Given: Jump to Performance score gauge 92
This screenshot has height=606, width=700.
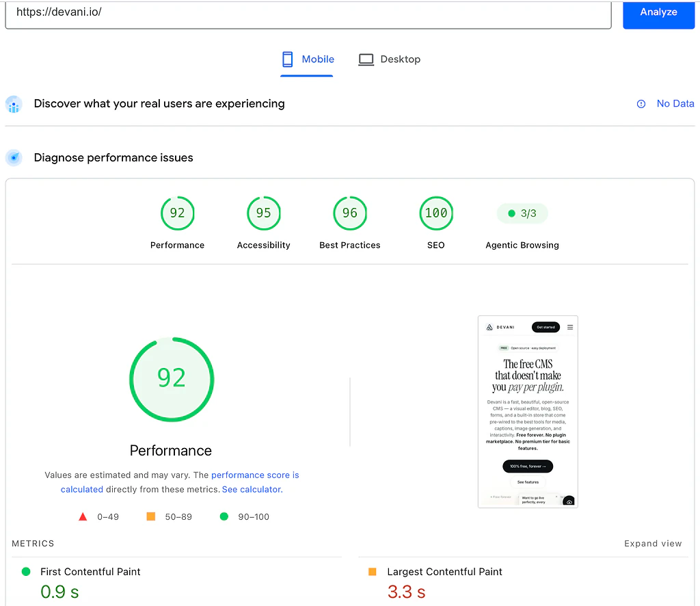Looking at the screenshot, I should pyautogui.click(x=177, y=213).
